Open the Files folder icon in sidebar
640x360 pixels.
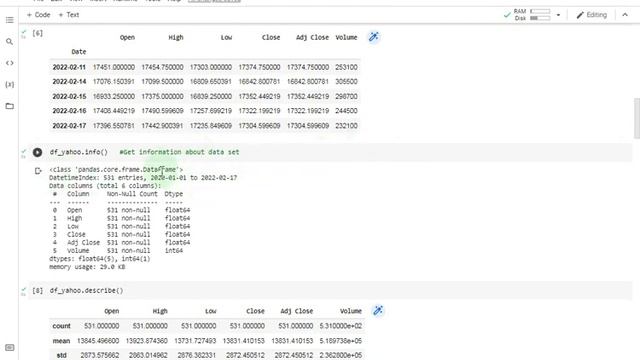(9, 106)
